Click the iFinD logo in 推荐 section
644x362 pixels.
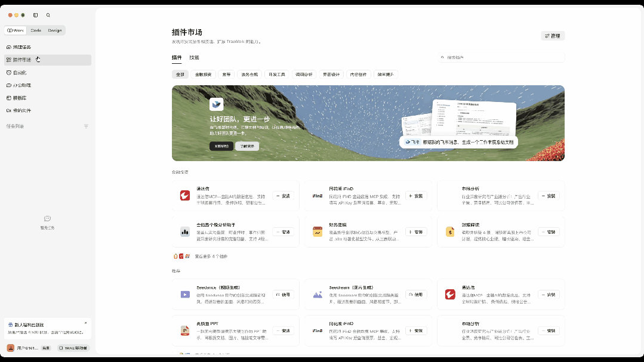[x=318, y=331]
